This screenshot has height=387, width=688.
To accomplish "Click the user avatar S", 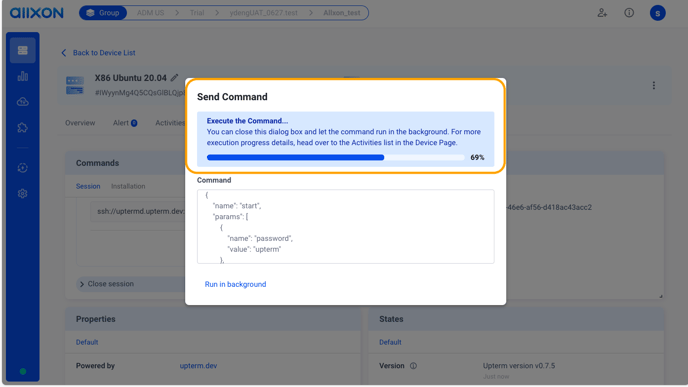I will click(x=657, y=13).
